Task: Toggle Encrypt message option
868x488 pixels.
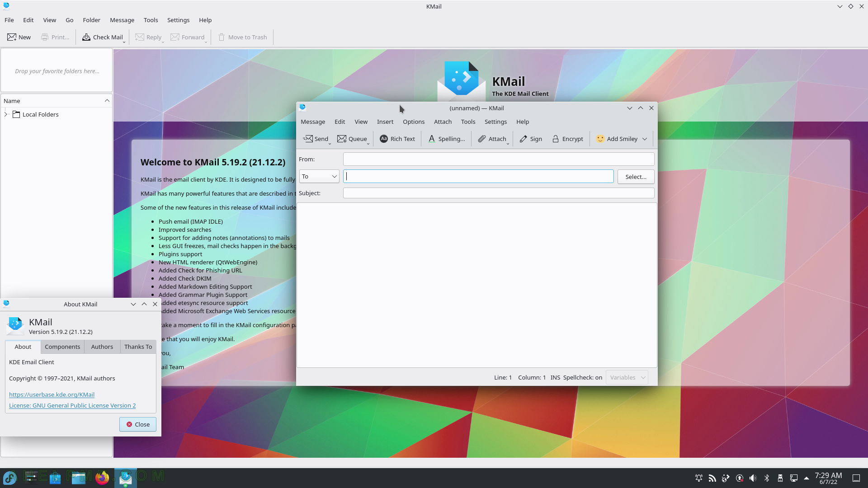Action: tap(568, 139)
